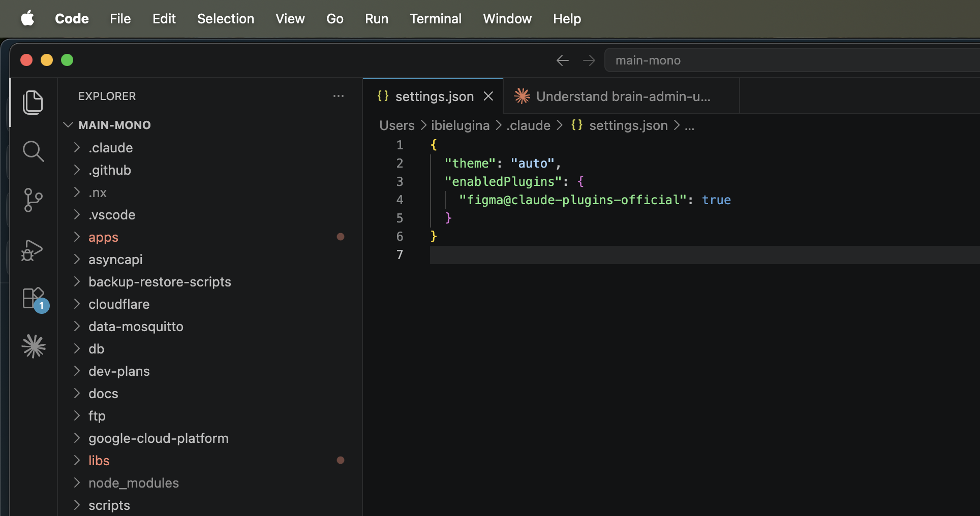Click the figma@claude-plugins-official key
980x516 pixels.
pyautogui.click(x=573, y=200)
